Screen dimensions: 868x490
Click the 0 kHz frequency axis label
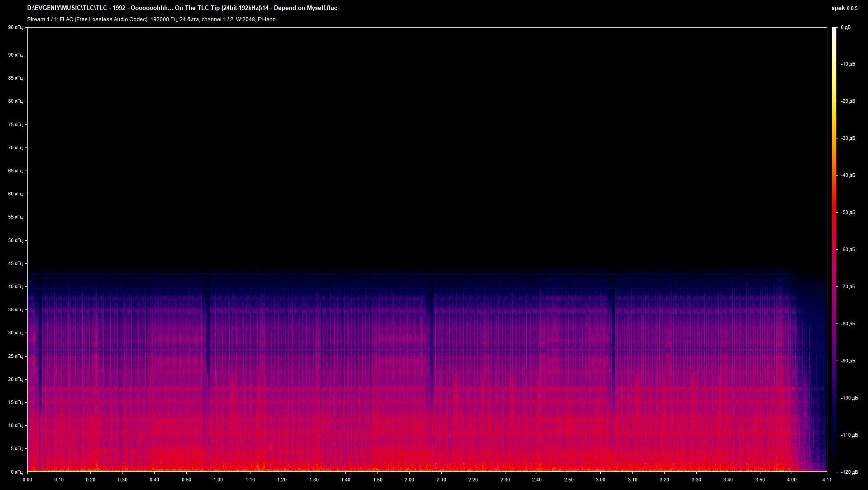[x=16, y=472]
